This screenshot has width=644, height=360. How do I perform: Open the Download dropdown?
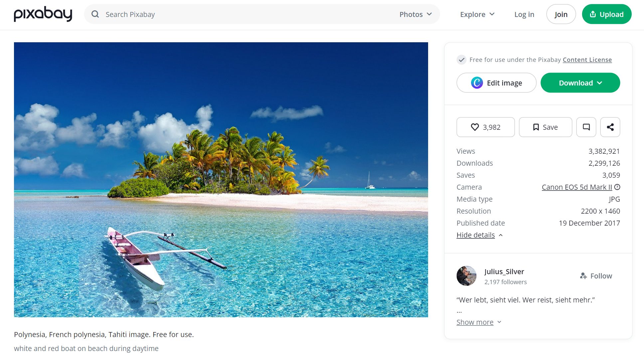pos(580,83)
